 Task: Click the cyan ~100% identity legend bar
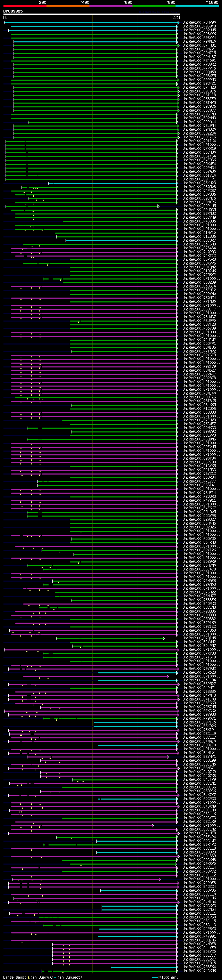tap(197, 6)
